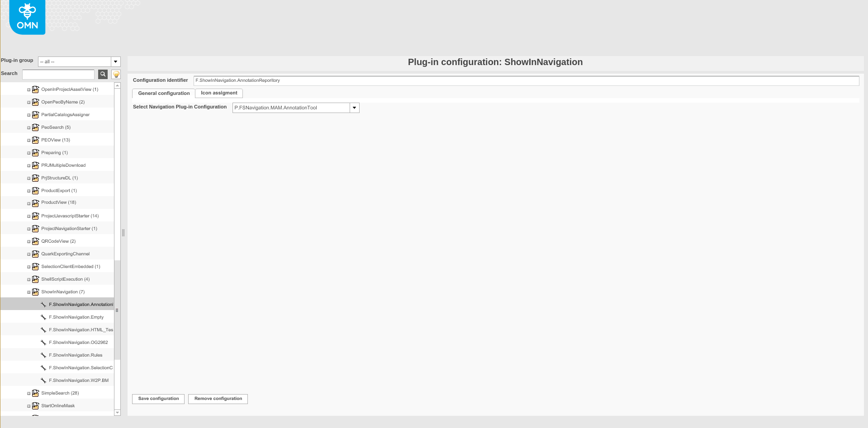Expand the SimpleSearch tree node
Screen dimensions: 868x428
pos(28,394)
